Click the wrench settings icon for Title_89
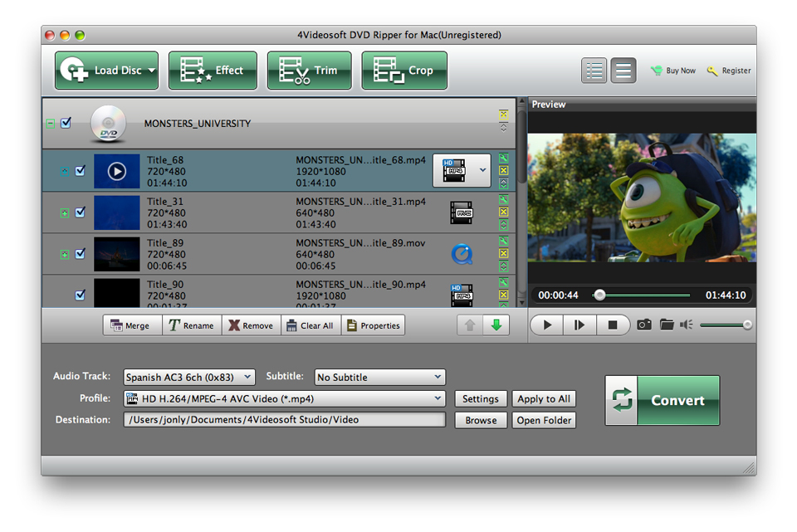Image resolution: width=797 pixels, height=532 pixels. coord(503,241)
